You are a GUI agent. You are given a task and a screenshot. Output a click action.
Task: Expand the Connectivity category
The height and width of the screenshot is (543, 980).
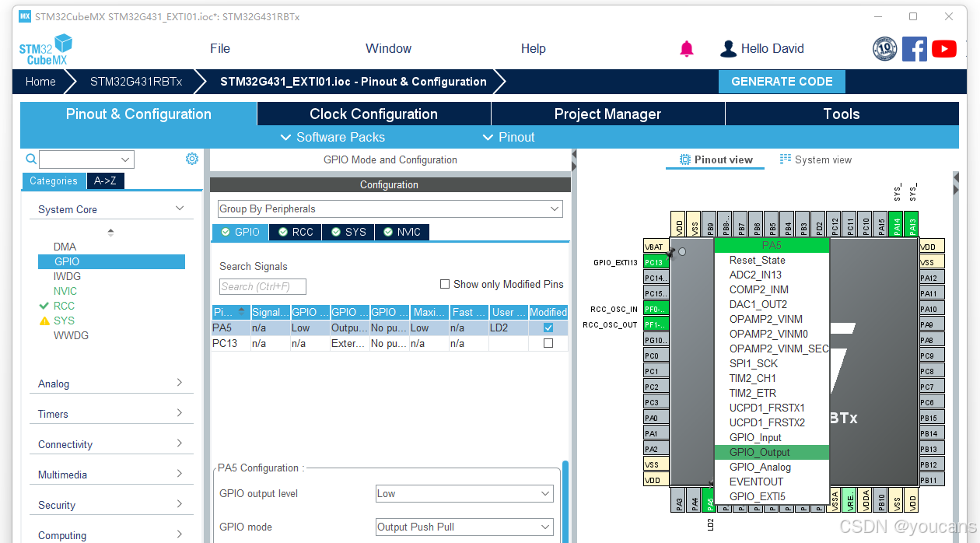[180, 443]
